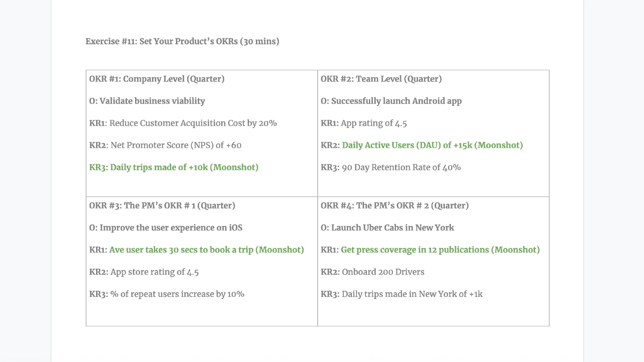
Task: Click the Net Promoter Score key result
Action: (x=165, y=145)
